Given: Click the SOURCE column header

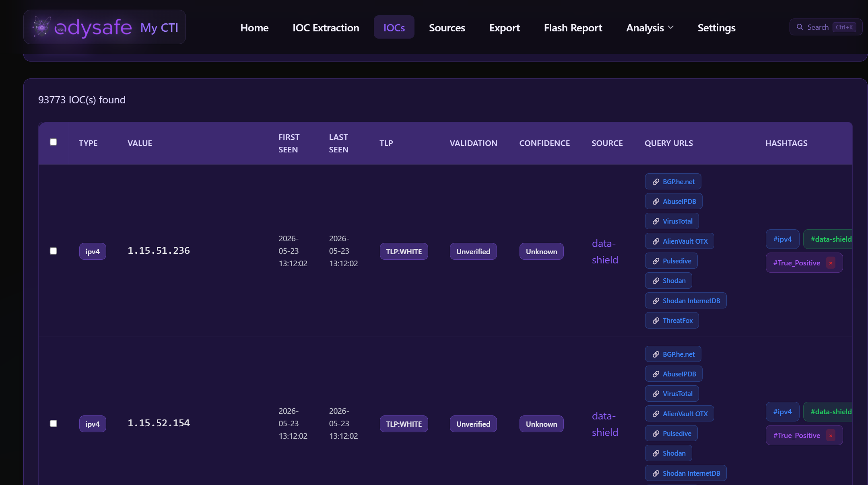Looking at the screenshot, I should [x=607, y=143].
